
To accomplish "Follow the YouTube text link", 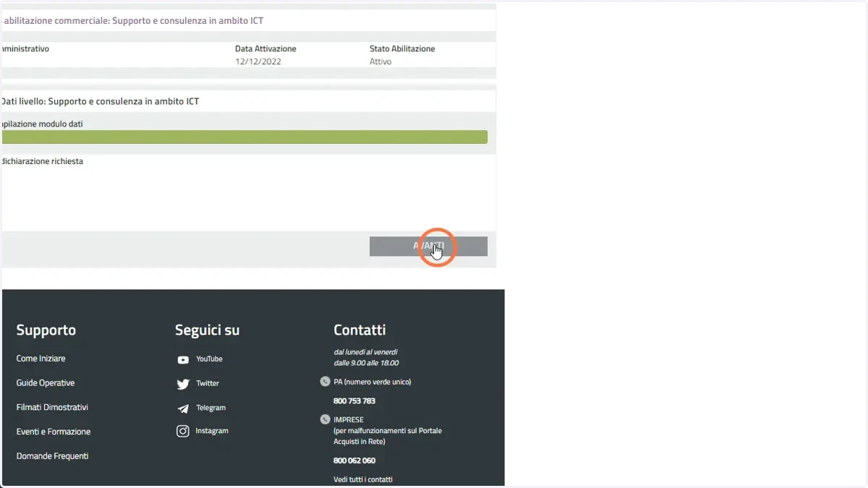I will pyautogui.click(x=209, y=359).
